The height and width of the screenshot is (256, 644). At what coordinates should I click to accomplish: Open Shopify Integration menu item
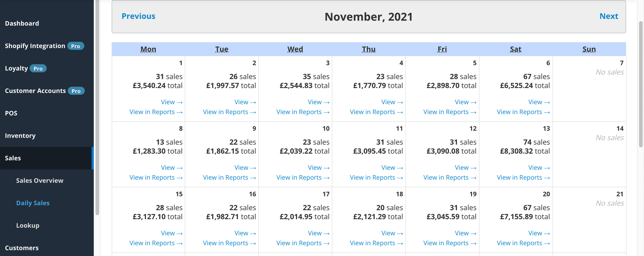35,46
